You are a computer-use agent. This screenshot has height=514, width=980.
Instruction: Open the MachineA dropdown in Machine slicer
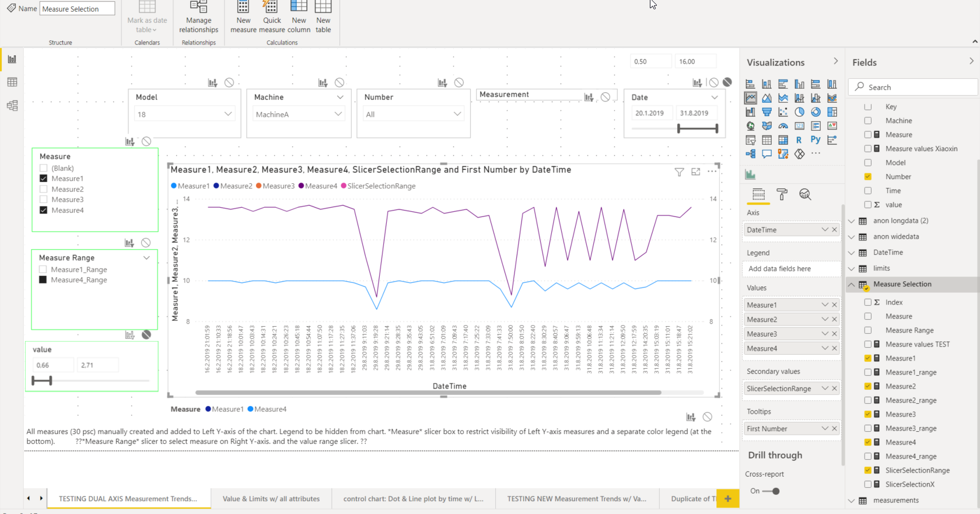(x=299, y=114)
